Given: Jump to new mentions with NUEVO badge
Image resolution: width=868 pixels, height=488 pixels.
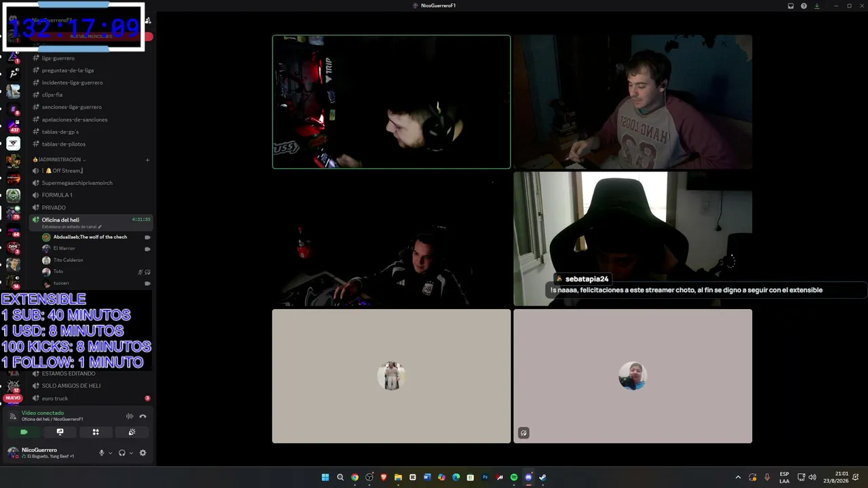Looking at the screenshot, I should tap(13, 399).
